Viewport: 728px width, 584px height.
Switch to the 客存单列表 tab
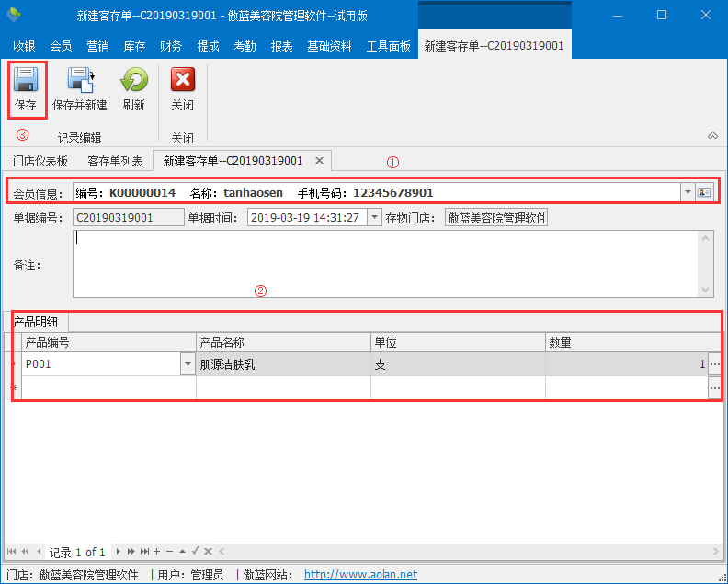[x=115, y=161]
